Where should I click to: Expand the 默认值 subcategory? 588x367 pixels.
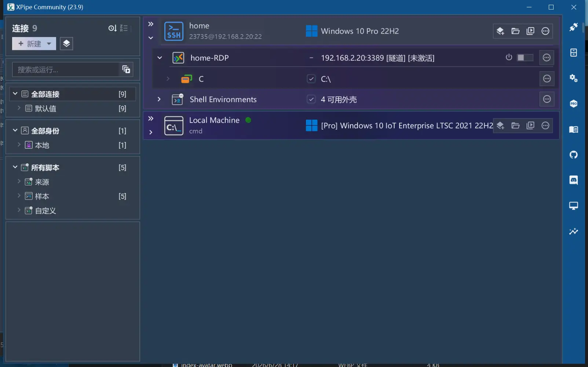[x=19, y=108]
